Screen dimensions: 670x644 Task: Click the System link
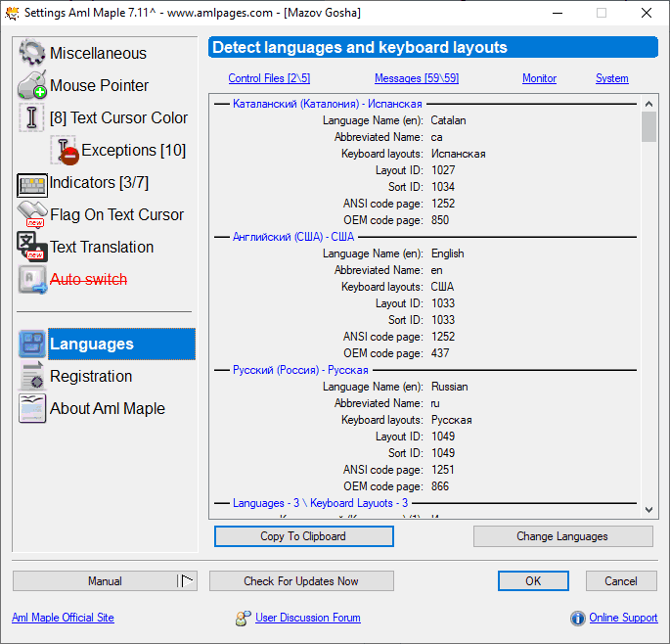[612, 78]
